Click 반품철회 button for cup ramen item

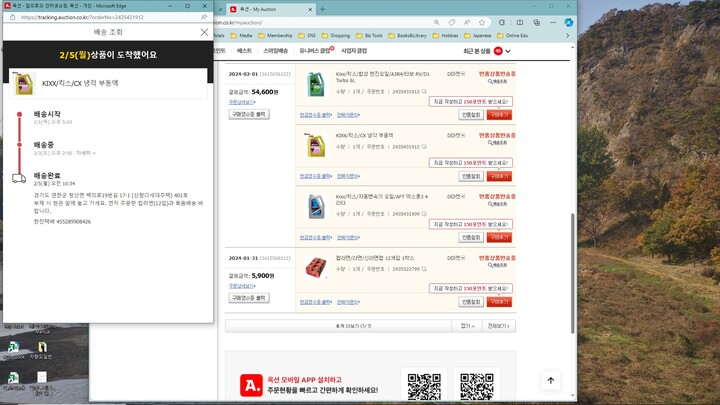point(471,302)
